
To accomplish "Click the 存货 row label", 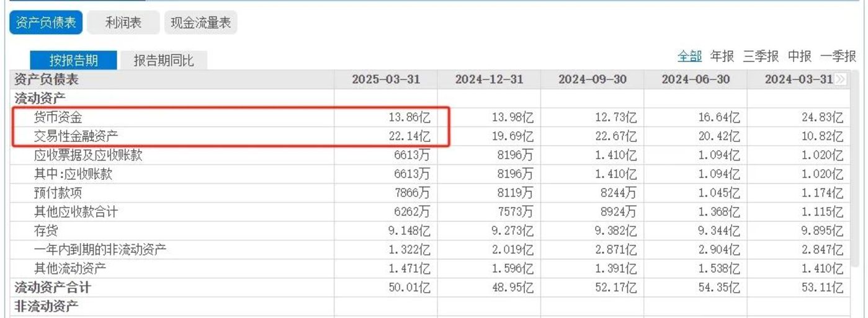I will [46, 231].
